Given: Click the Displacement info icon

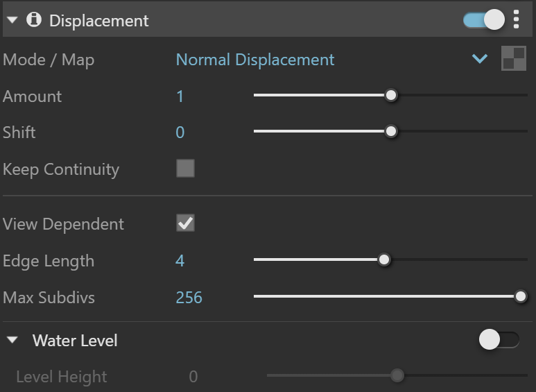Looking at the screenshot, I should [34, 19].
